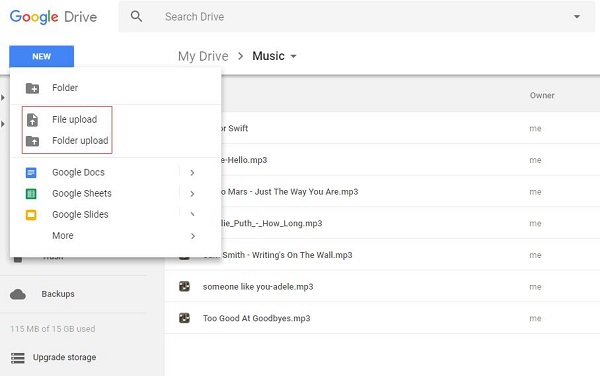Click the File upload document icon

pyautogui.click(x=33, y=120)
